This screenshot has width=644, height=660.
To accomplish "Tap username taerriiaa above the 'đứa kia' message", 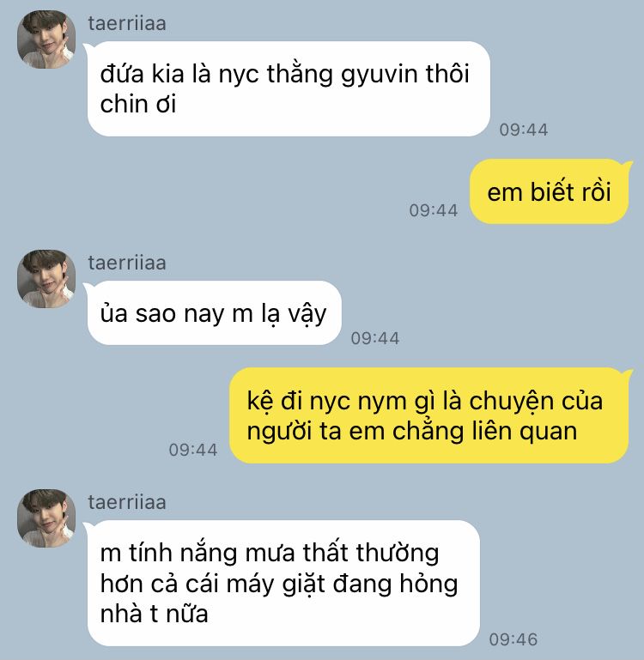I will coord(127,23).
